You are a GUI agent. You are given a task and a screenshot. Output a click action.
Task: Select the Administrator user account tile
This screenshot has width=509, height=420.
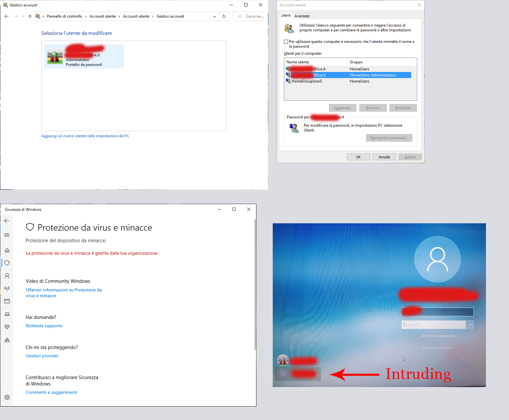pos(84,56)
